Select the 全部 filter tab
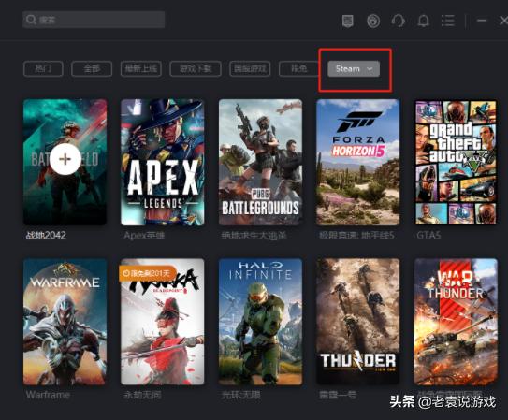Screen dimensions: 508x420 click(92, 68)
